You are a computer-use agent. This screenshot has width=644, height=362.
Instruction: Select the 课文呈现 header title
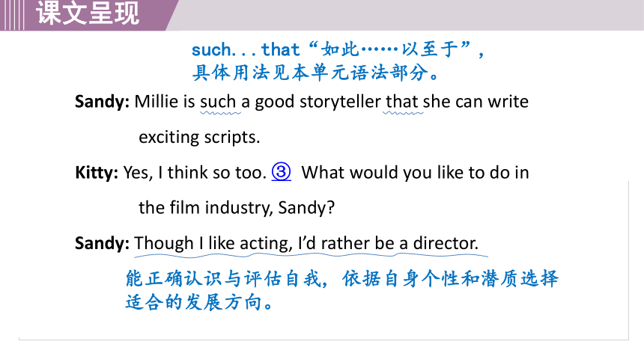coord(88,13)
